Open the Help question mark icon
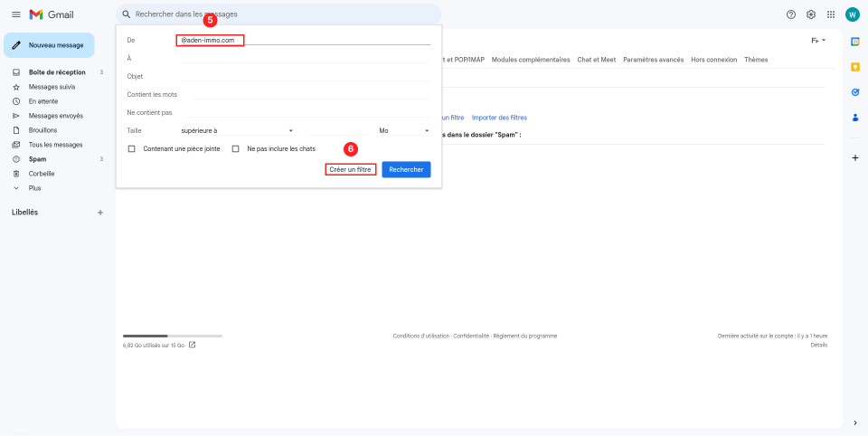Screen dimensions: 868x436 791,14
